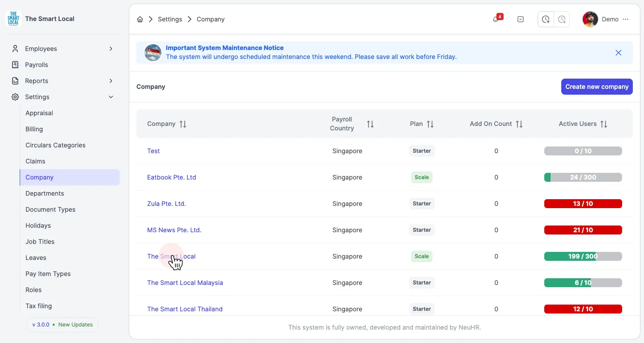
Task: Open Document Types settings
Action: pyautogui.click(x=70, y=209)
